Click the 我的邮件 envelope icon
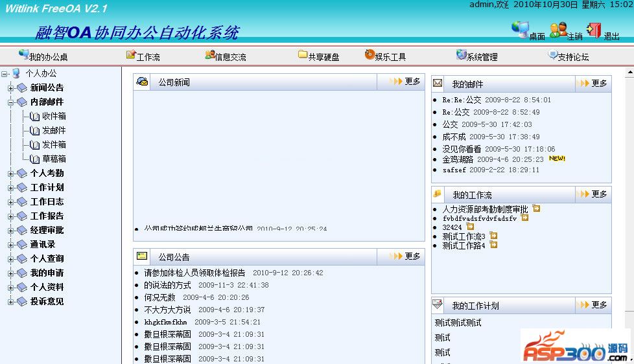The width and height of the screenshot is (634, 364). (438, 84)
